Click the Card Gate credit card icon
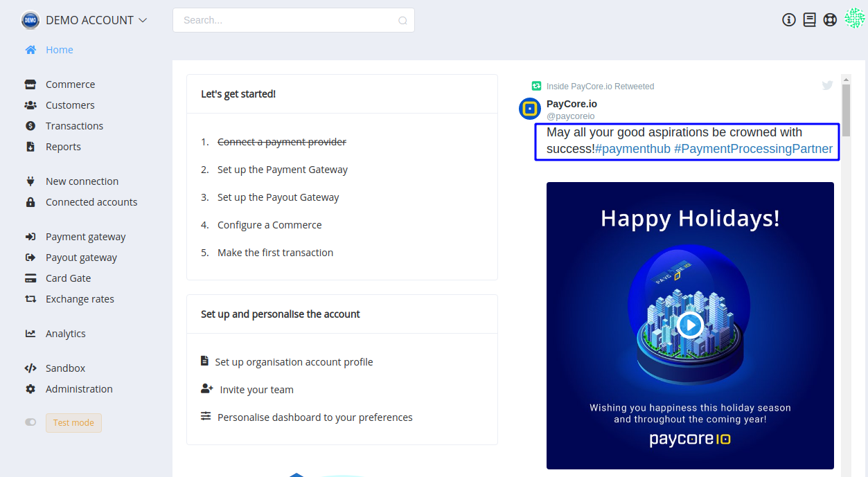Screen dimensions: 868x477 click(30, 278)
